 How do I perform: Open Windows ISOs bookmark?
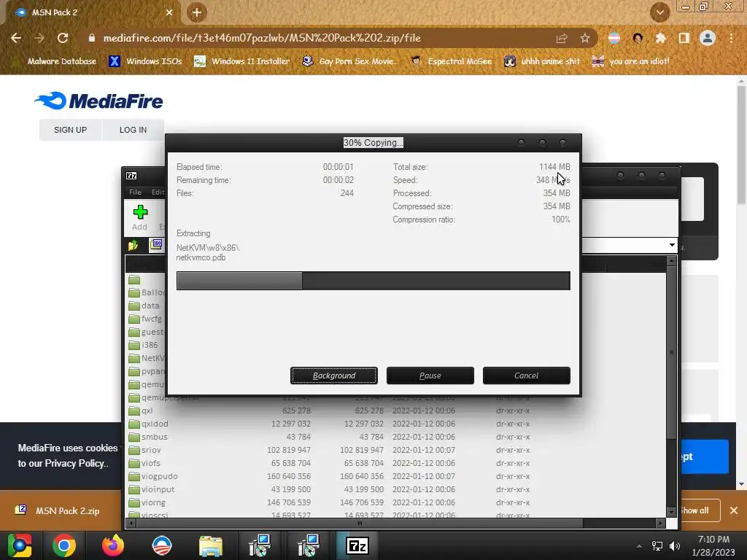[146, 61]
